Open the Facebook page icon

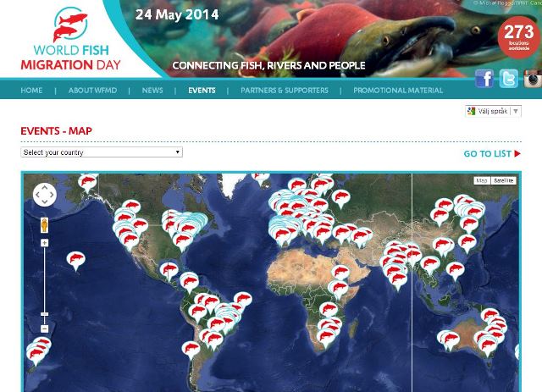point(484,79)
